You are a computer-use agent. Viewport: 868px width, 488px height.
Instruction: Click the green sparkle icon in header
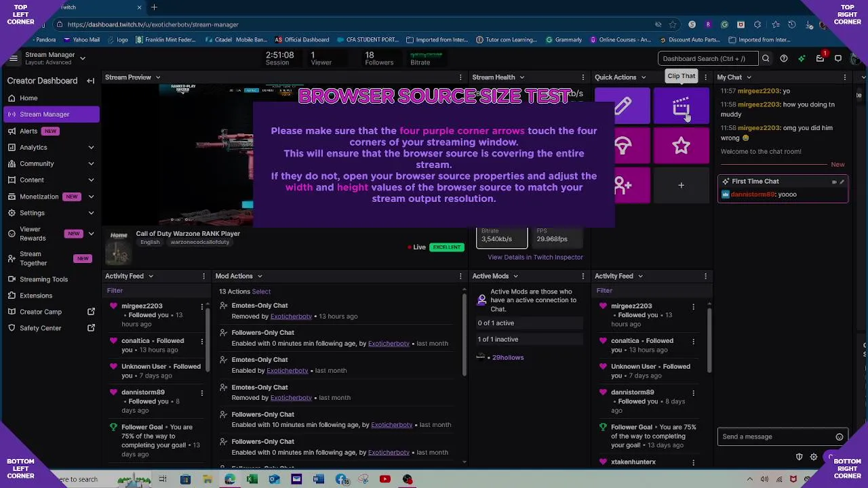(802, 58)
